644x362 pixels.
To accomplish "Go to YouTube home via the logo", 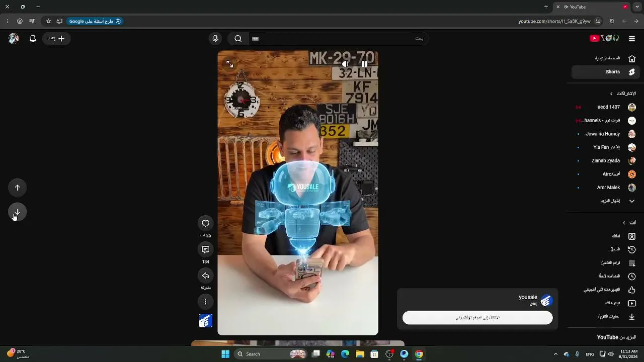I will [x=604, y=38].
